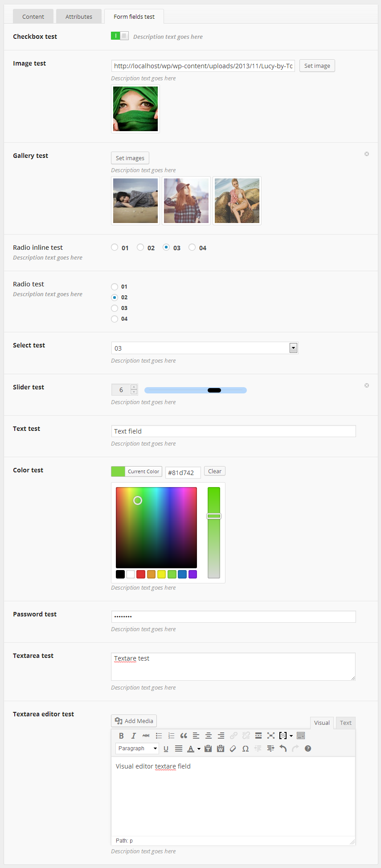This screenshot has width=381, height=868.
Task: Undo the last editor action
Action: point(283,748)
